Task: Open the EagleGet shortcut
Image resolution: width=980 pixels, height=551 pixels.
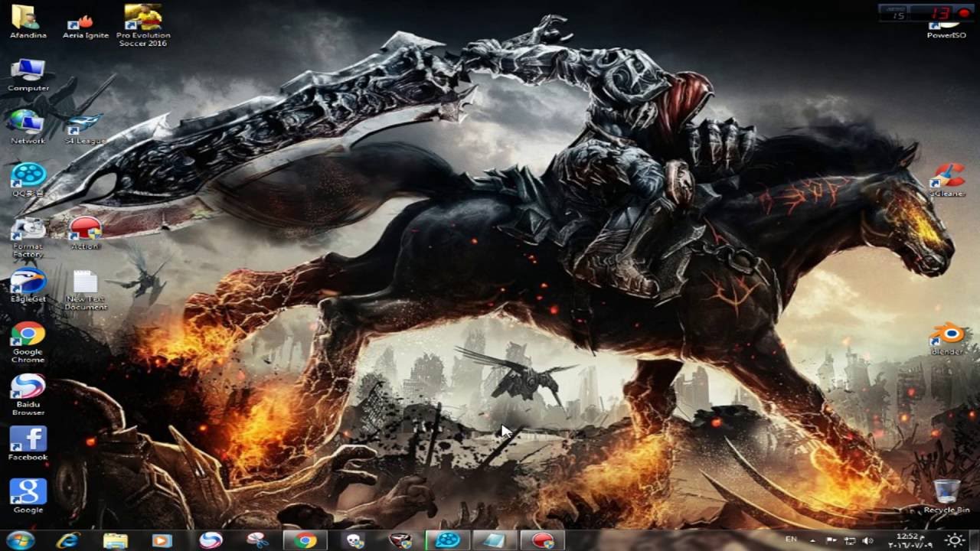Action: 28,285
